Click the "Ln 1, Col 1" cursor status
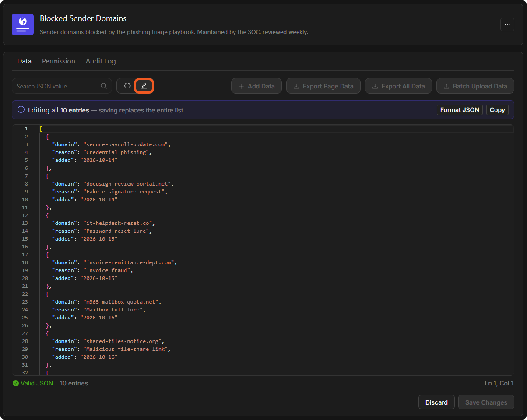527x420 pixels. pos(499,383)
